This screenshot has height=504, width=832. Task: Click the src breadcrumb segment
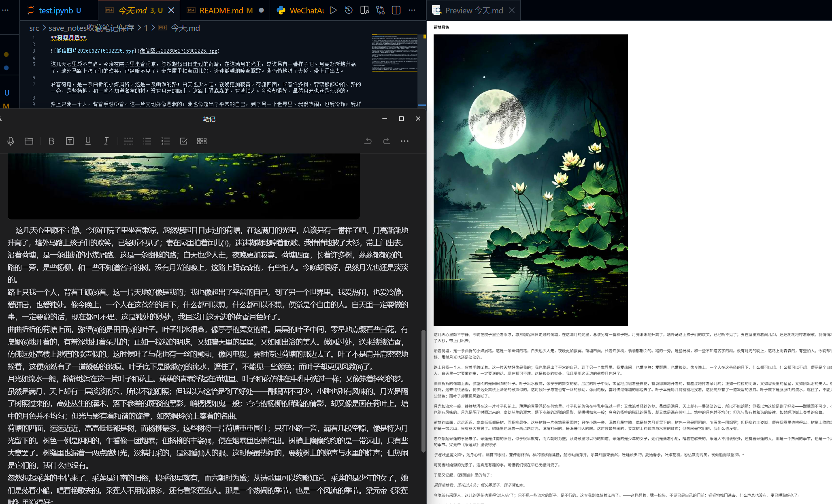point(34,28)
